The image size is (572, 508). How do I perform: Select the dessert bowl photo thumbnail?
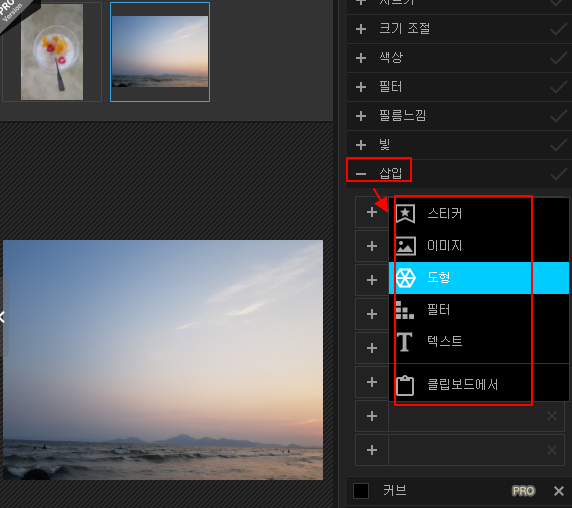52,52
